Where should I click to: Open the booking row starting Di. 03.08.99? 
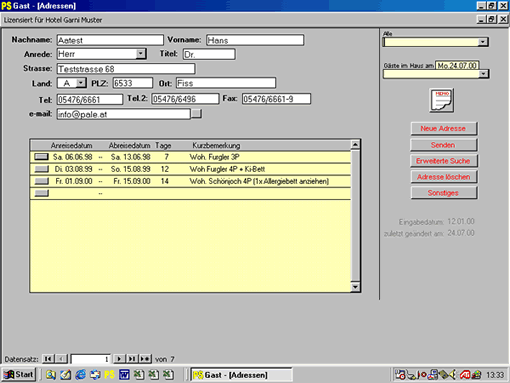(x=41, y=169)
